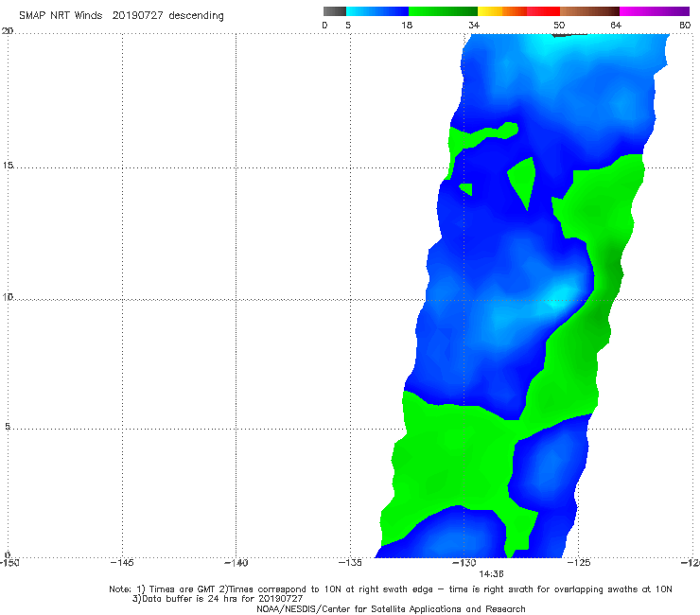Click the note 'Data buffer is 24 hrs for 20190727'
This screenshot has width=700, height=615.
point(218,599)
